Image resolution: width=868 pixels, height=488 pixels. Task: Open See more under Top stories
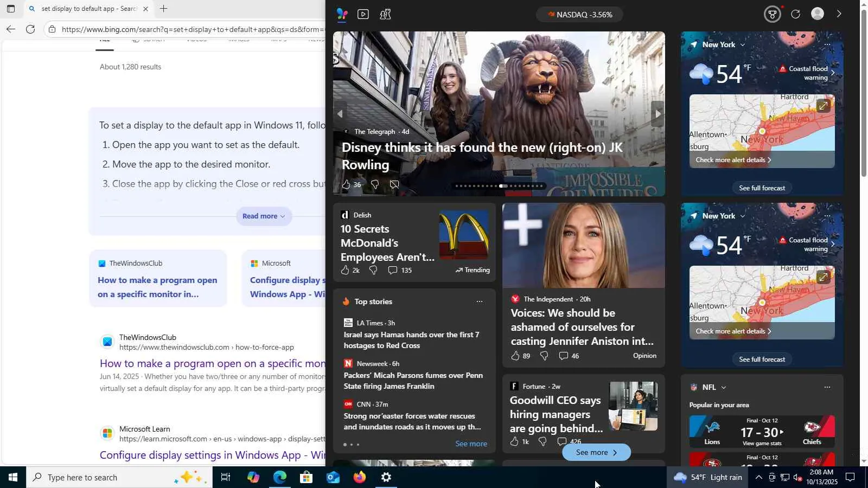[471, 444]
